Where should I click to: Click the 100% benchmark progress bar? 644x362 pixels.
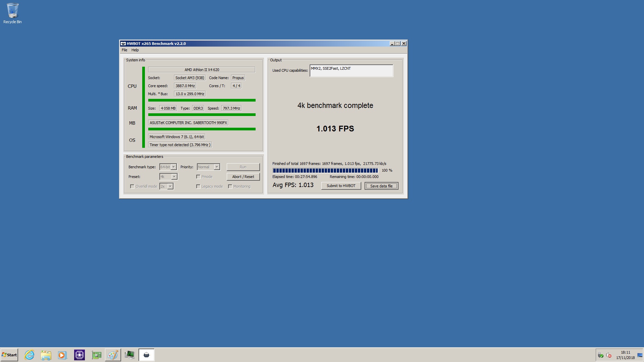click(325, 170)
